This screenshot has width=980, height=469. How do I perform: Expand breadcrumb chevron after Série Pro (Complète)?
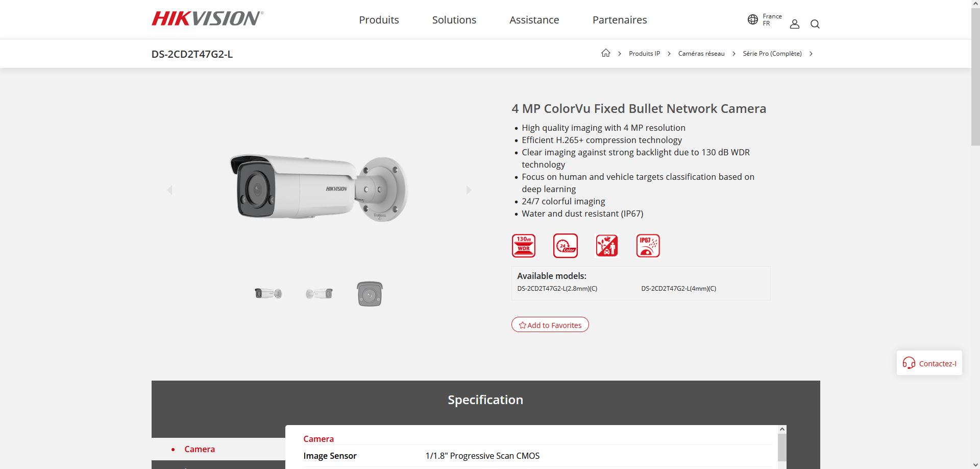811,54
